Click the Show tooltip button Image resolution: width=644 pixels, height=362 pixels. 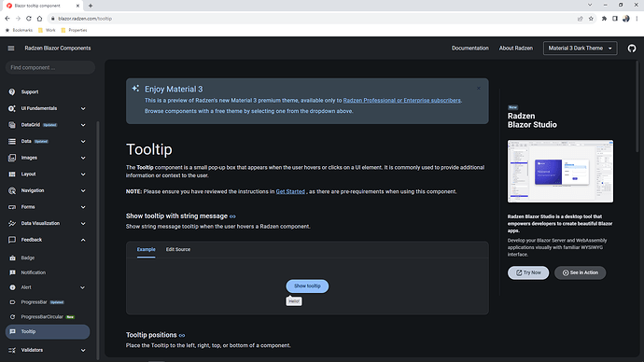coord(307,286)
